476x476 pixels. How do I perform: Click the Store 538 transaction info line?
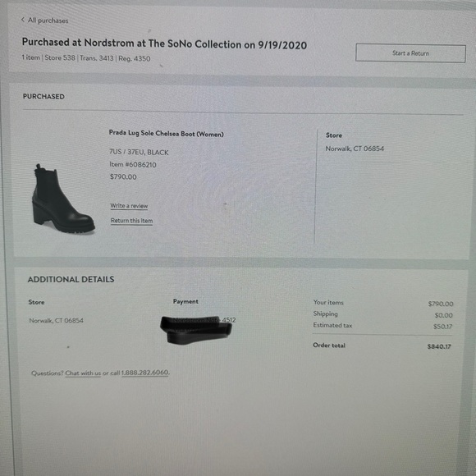(86, 57)
